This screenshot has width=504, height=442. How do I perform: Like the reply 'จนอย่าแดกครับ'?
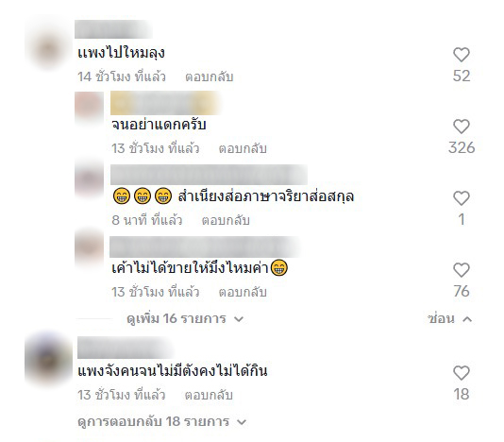(462, 127)
